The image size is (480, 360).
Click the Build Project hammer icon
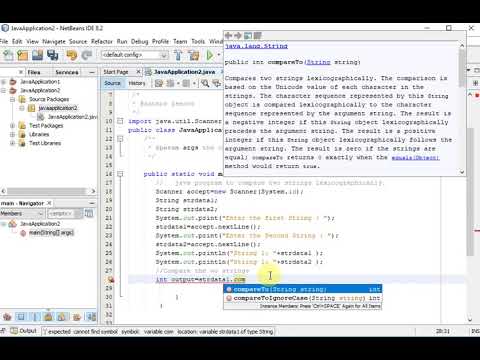click(x=178, y=55)
